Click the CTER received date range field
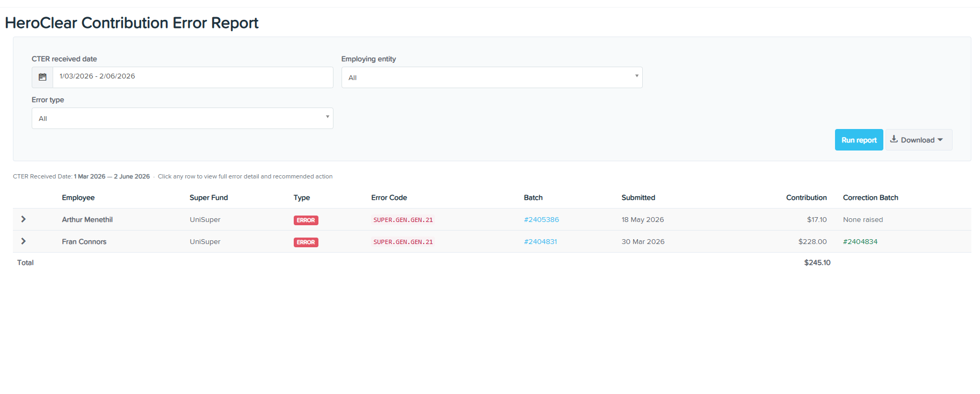The image size is (980, 394). point(193,77)
